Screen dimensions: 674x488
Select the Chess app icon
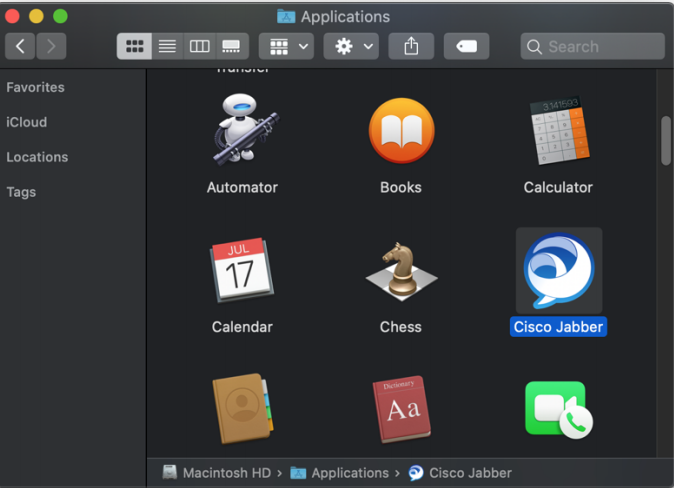pos(401,271)
